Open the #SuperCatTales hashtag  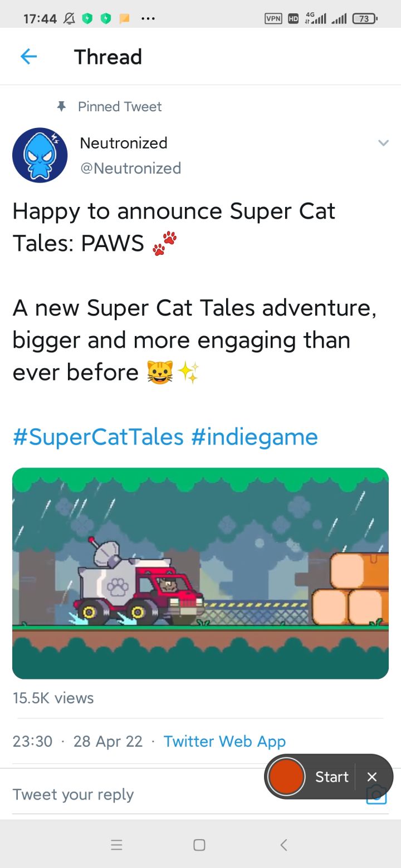click(98, 437)
